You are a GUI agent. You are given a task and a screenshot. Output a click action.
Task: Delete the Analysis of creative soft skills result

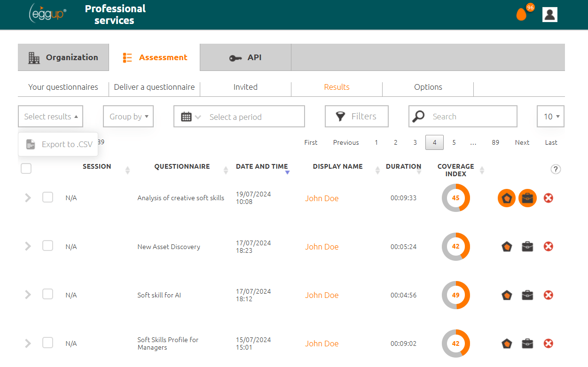(548, 198)
